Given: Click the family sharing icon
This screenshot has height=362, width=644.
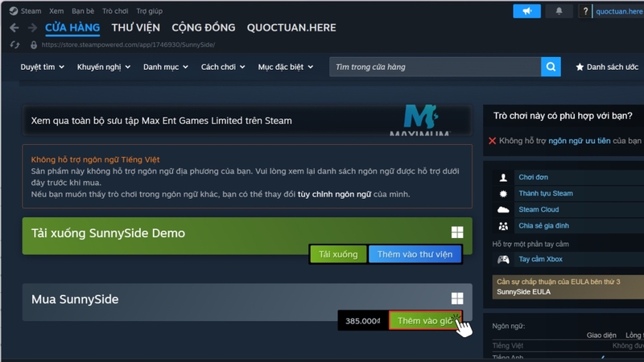Looking at the screenshot, I should [503, 226].
